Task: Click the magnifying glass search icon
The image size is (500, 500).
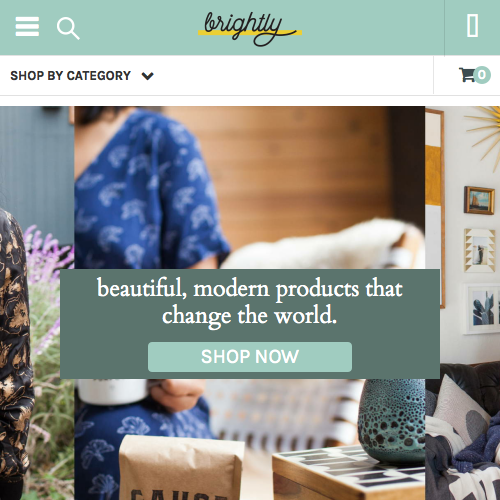Action: coord(68,29)
